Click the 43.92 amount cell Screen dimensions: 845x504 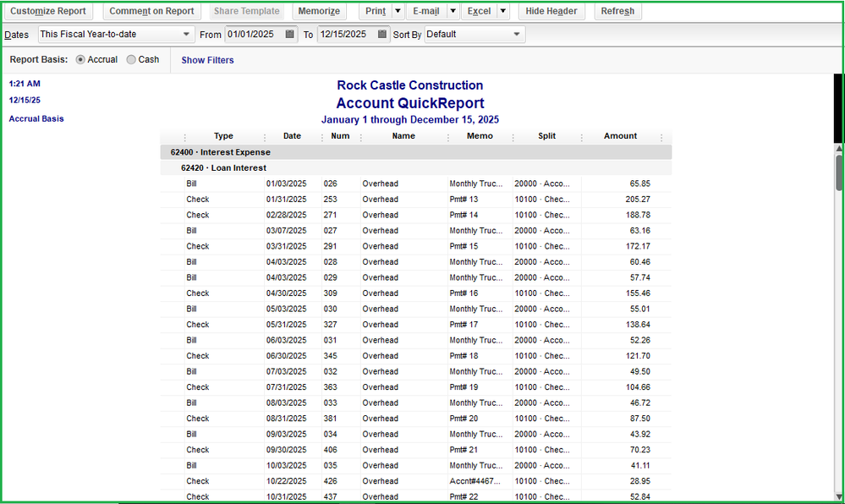[x=639, y=433]
